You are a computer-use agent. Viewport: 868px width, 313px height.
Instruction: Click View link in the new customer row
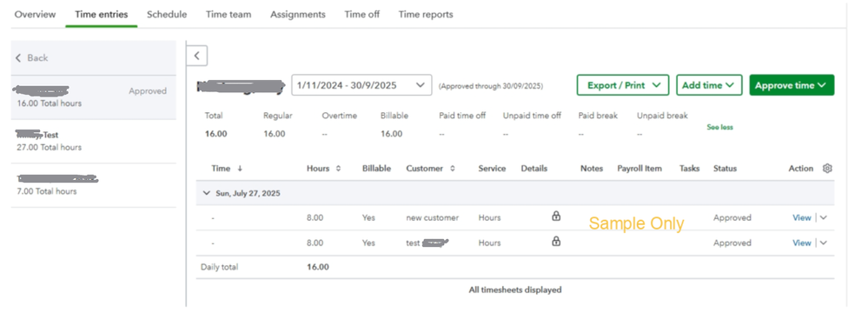click(x=802, y=217)
